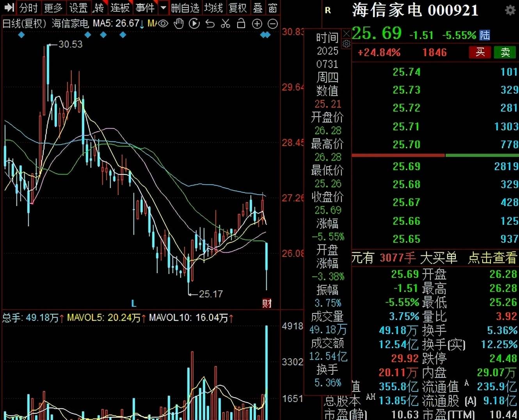
Task: Open the 设置 settings menu
Action: point(78,8)
